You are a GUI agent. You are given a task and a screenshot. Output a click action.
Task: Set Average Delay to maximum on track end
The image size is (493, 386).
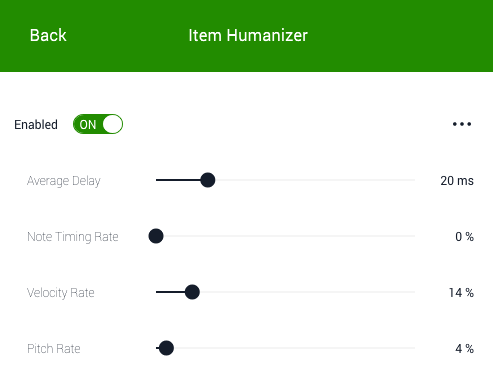pyautogui.click(x=414, y=180)
